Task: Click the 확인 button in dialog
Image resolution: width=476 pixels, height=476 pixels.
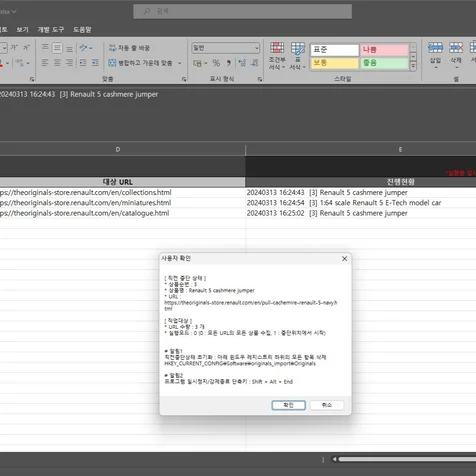Action: click(x=288, y=405)
